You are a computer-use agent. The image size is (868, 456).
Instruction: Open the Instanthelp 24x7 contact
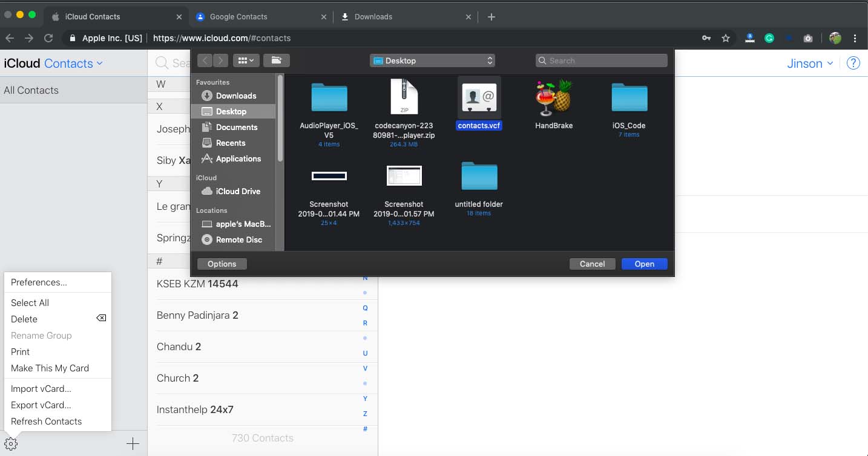pos(263,409)
